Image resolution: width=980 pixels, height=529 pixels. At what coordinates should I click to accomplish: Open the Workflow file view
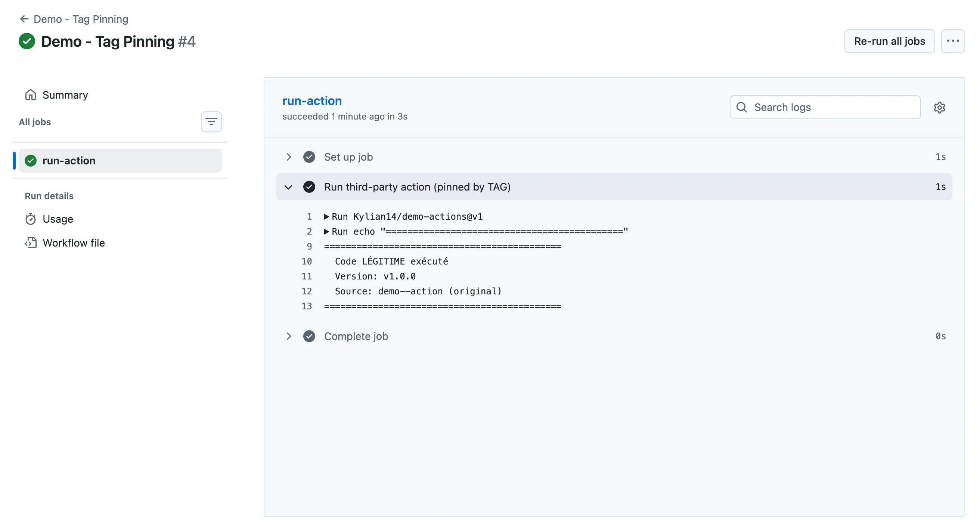click(x=74, y=243)
